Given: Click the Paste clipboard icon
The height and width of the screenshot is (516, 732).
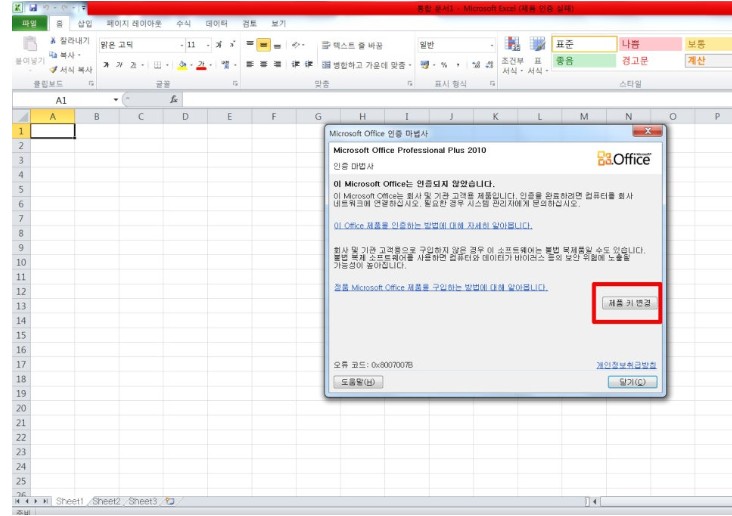Looking at the screenshot, I should pyautogui.click(x=30, y=44).
